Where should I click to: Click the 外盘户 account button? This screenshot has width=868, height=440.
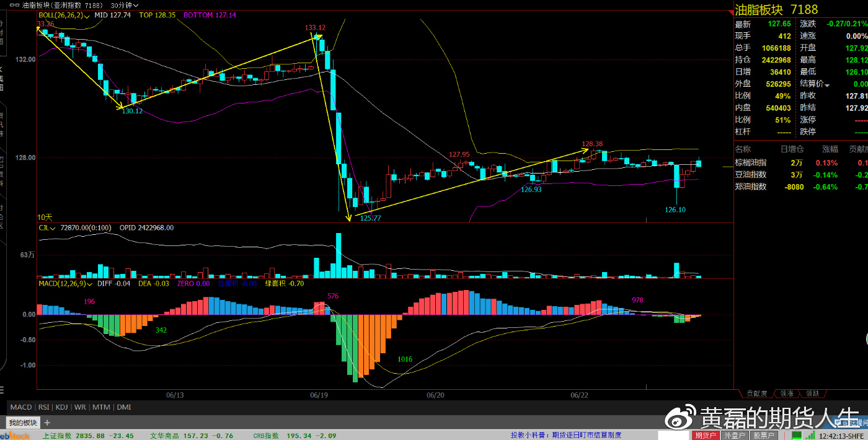[x=734, y=436]
